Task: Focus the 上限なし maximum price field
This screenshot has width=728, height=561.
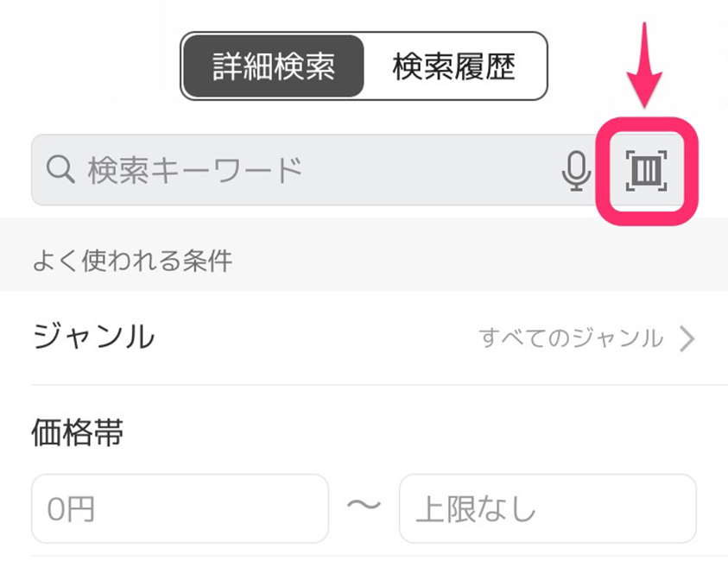Action: tap(548, 508)
